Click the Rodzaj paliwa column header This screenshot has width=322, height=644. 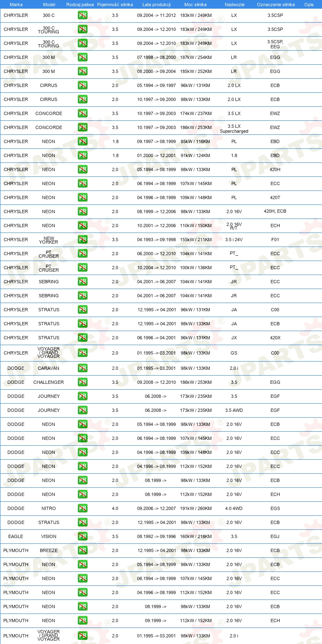coord(80,5)
